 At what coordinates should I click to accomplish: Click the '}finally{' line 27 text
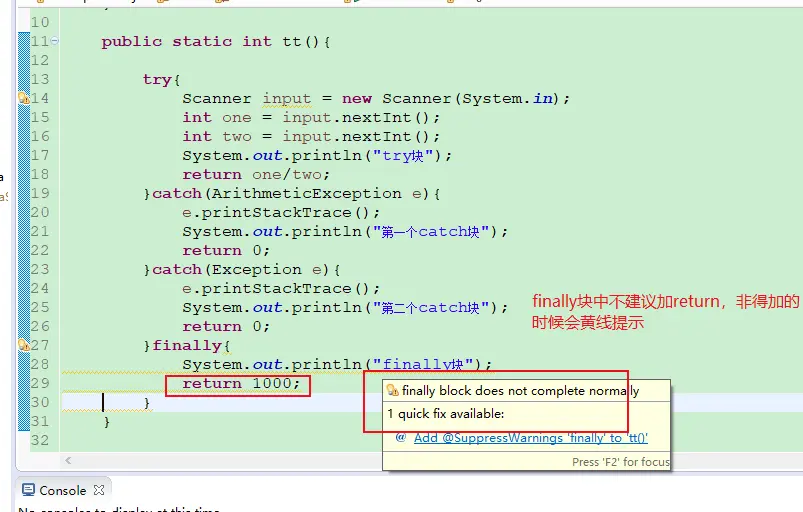tap(187, 346)
